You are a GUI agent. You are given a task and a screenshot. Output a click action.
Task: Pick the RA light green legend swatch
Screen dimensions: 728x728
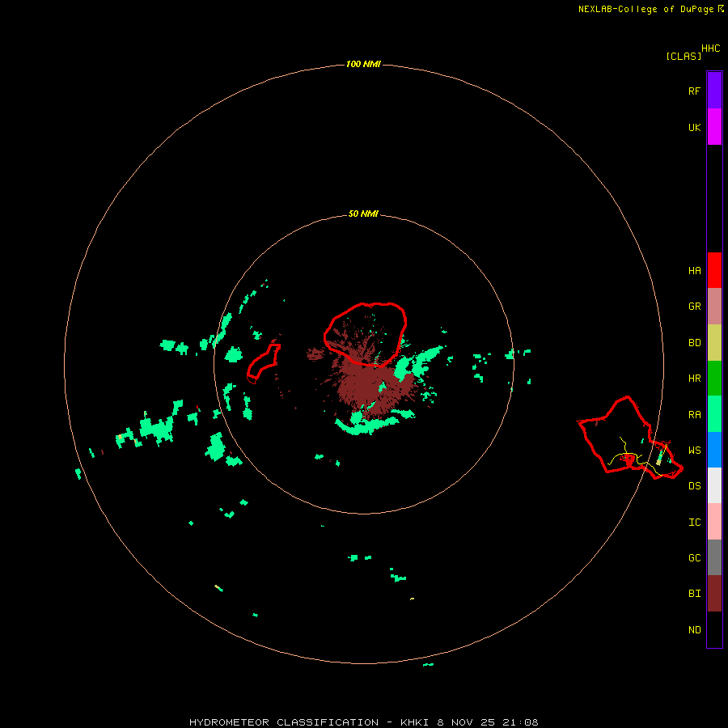pos(714,414)
